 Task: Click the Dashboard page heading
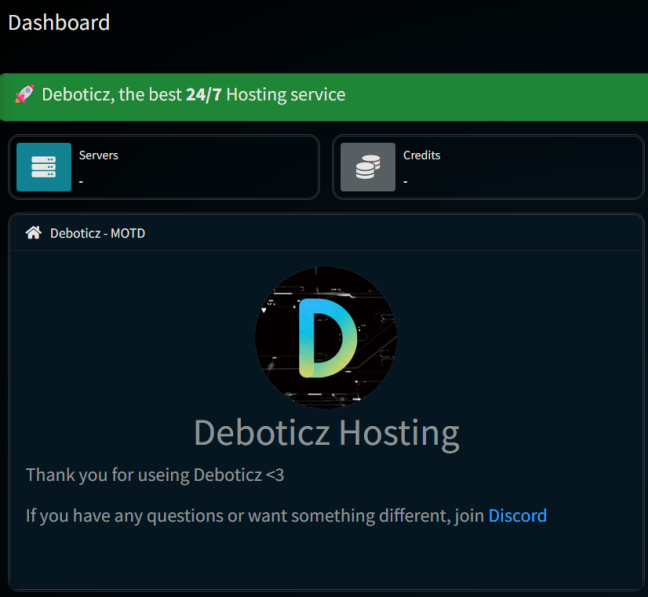59,22
